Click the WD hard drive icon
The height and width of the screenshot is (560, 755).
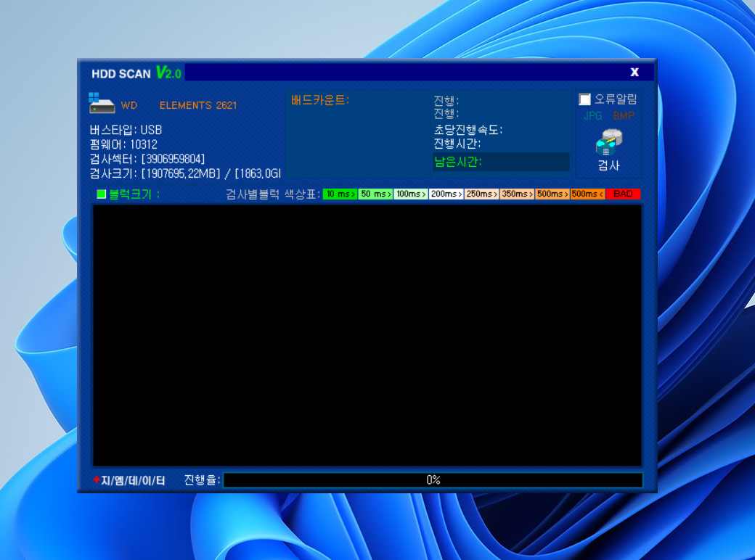[x=102, y=103]
